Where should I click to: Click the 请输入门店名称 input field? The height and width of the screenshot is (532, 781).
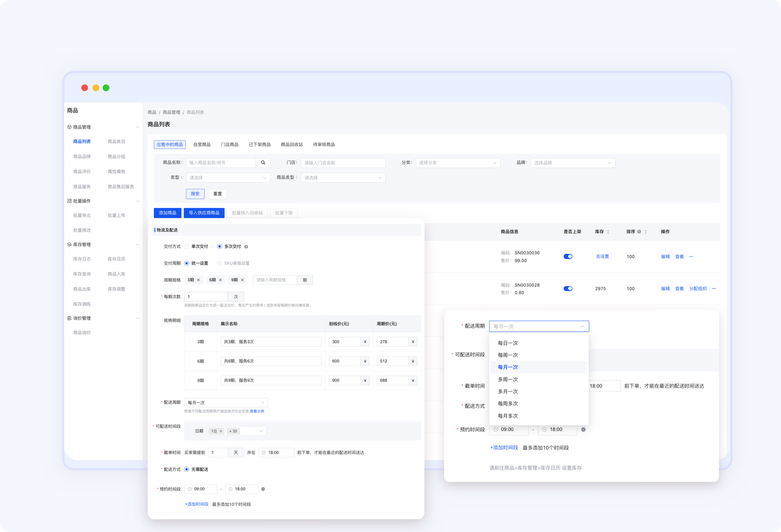(x=343, y=163)
